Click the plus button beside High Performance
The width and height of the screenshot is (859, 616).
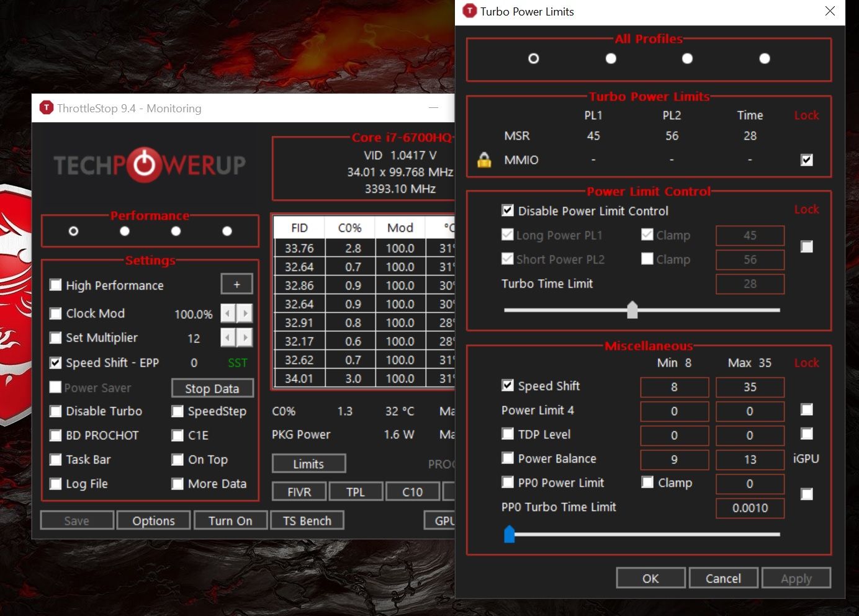(x=236, y=285)
